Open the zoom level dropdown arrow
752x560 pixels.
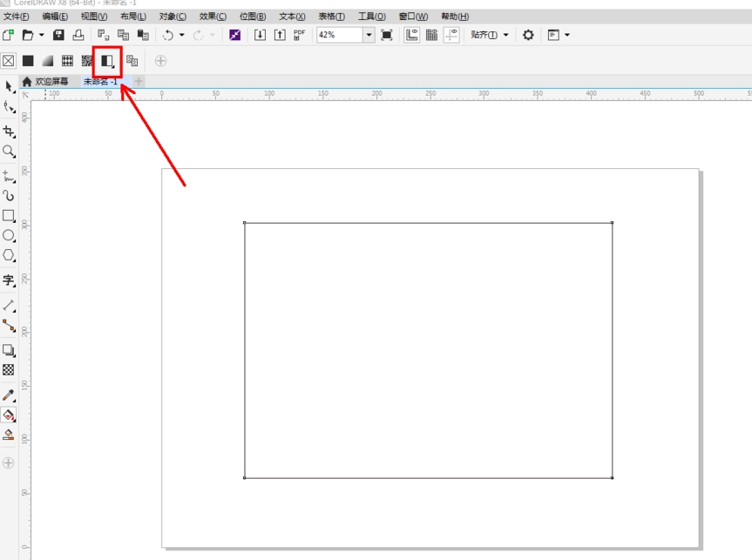tap(369, 35)
